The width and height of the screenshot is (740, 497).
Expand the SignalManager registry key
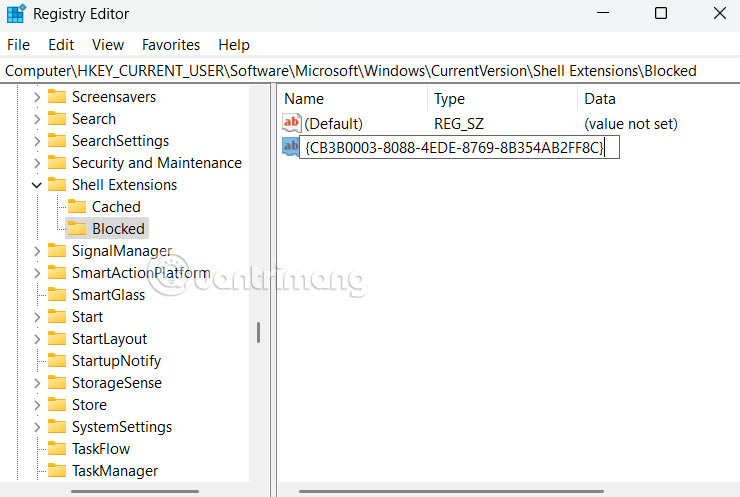click(x=37, y=251)
